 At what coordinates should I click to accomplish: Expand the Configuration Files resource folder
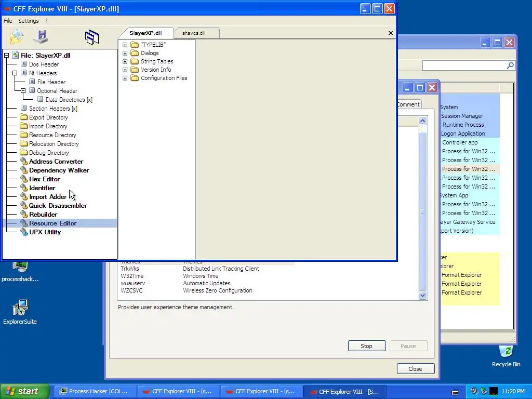125,78
